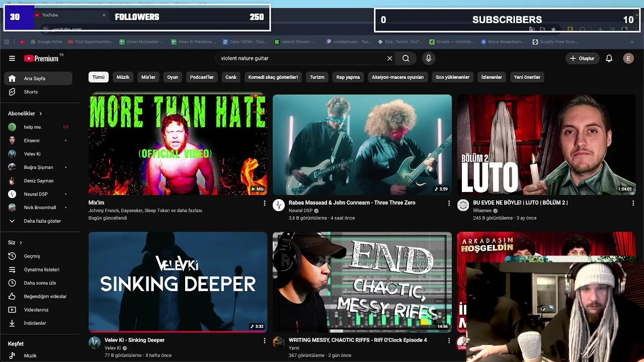Screen dimensions: 644x362
Task: Close the YouTube browser tab
Action: [104, 15]
